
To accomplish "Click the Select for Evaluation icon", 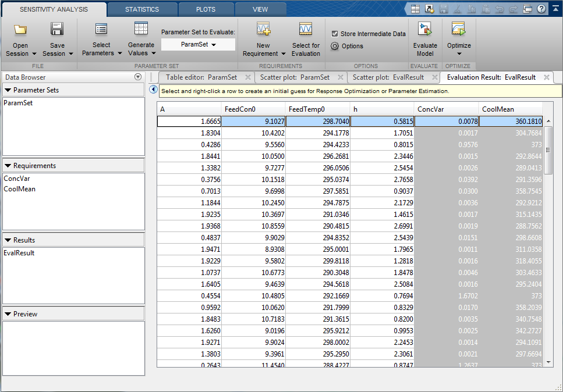I will click(306, 30).
